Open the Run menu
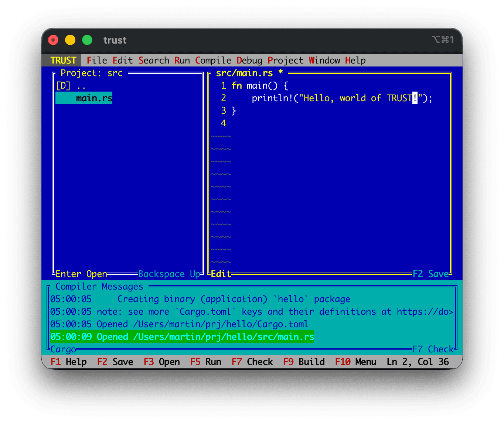The image size is (504, 424). 182,60
